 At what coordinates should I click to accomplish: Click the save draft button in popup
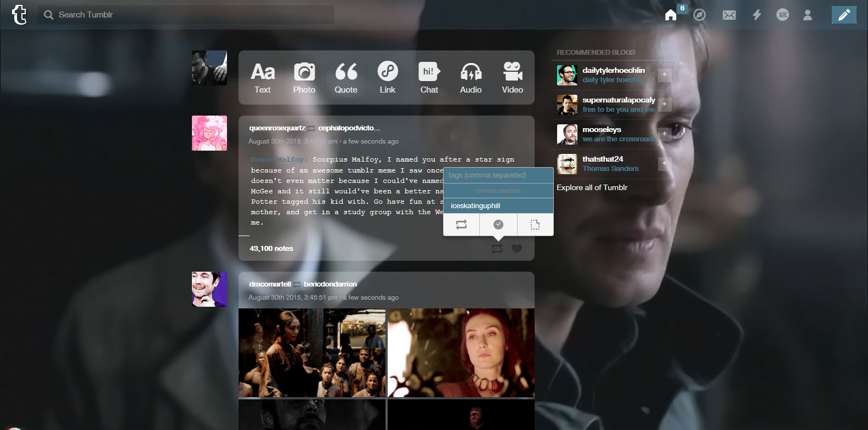pos(535,225)
